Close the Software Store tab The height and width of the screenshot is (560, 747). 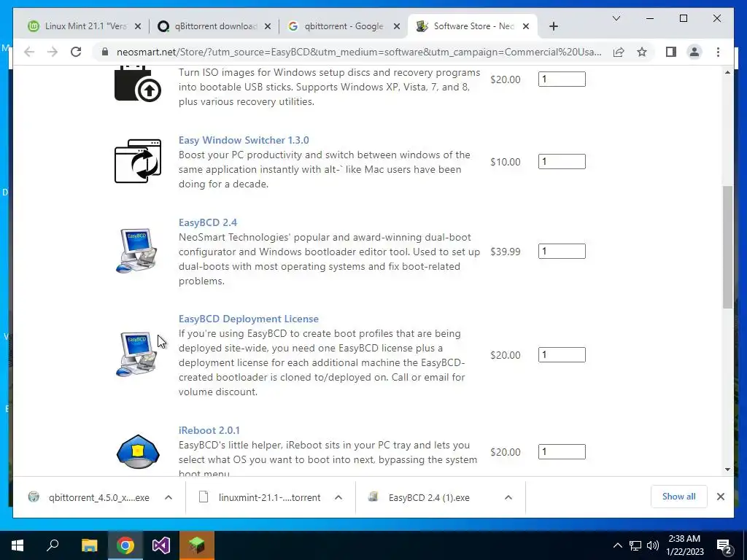(526, 26)
